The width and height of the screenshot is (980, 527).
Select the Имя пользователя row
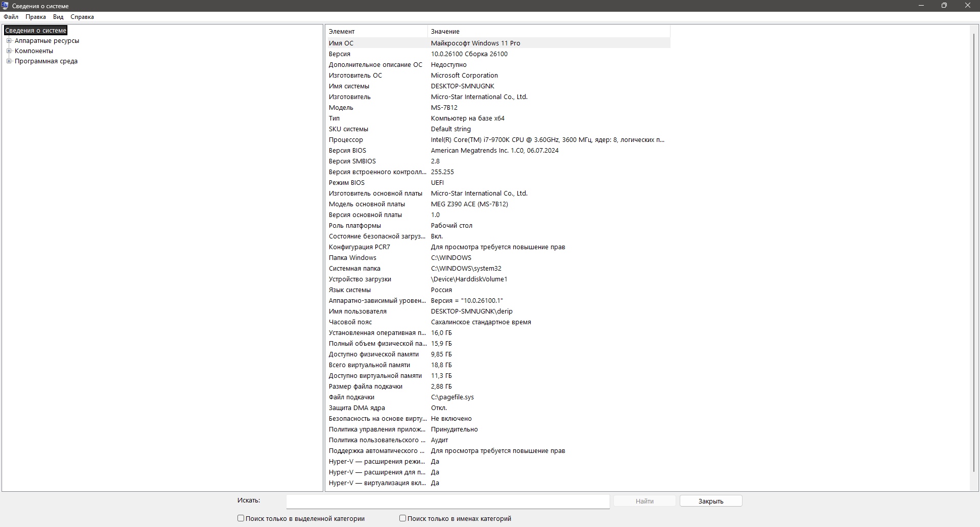pyautogui.click(x=498, y=312)
